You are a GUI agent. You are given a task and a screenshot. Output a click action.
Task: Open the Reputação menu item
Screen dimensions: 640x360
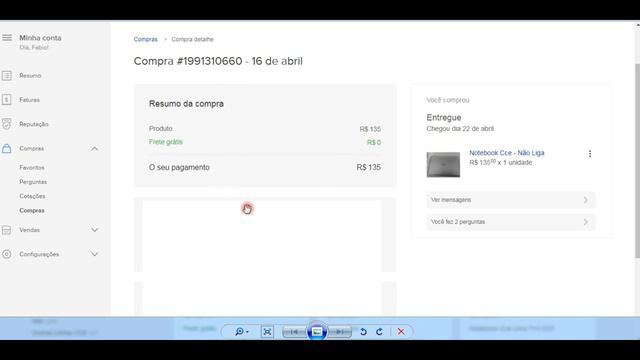point(34,124)
